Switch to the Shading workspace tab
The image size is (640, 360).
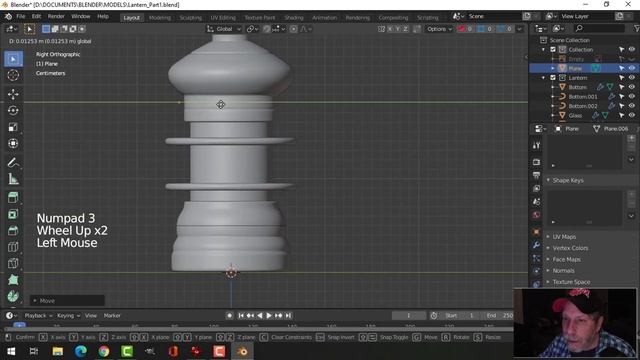(x=294, y=18)
